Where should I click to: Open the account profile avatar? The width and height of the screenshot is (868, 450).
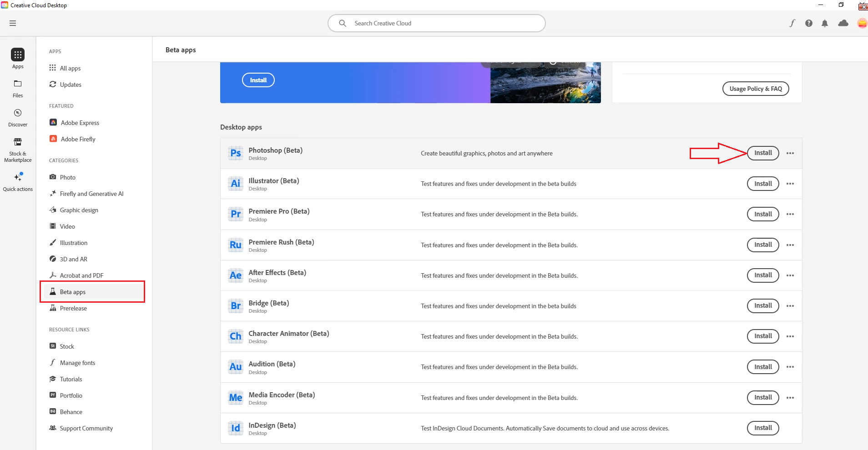coord(862,23)
